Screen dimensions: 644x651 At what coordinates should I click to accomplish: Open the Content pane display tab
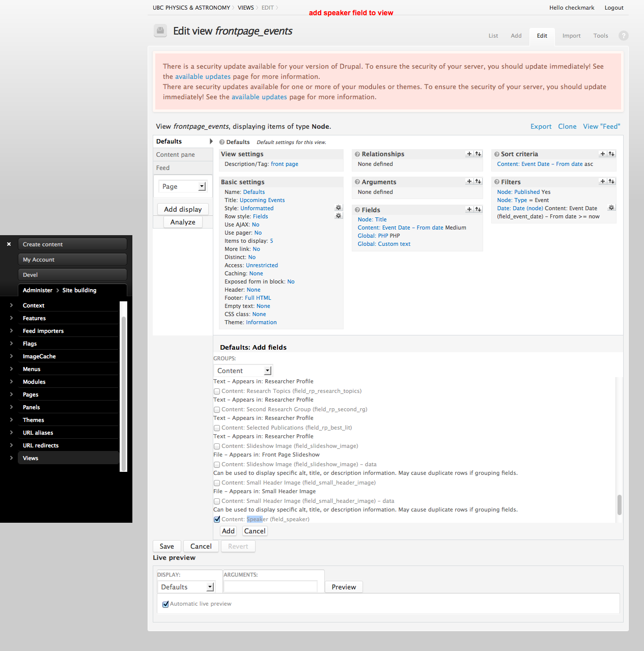click(176, 155)
